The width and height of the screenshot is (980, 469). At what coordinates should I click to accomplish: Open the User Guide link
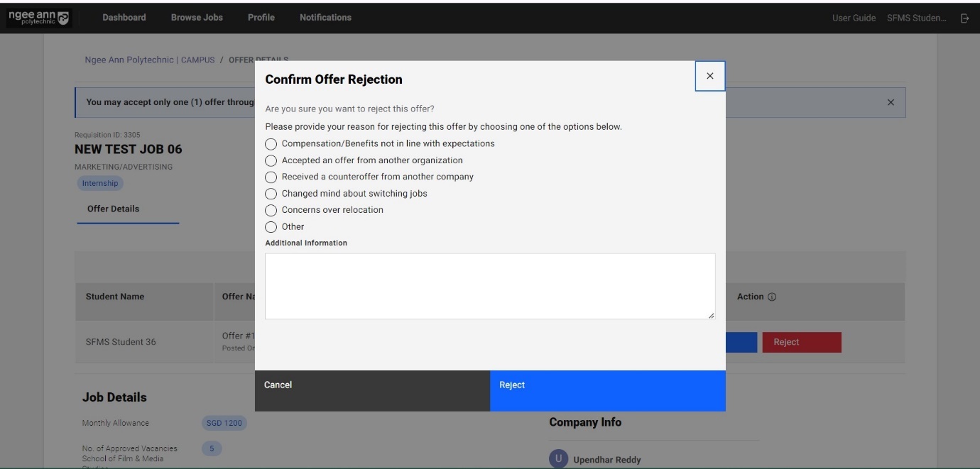(854, 18)
